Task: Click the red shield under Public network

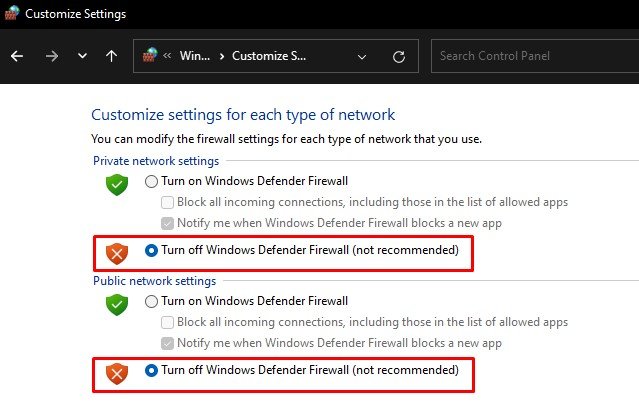Action: [118, 373]
